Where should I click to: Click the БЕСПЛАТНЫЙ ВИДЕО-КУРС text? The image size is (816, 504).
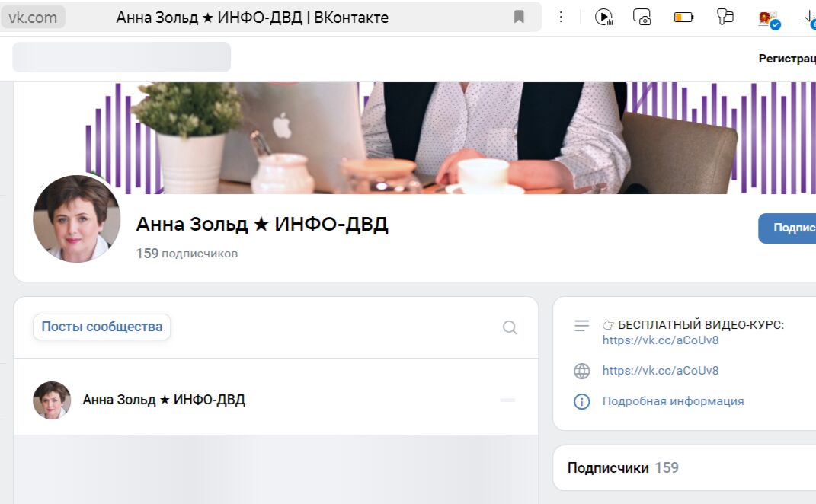[x=700, y=325]
